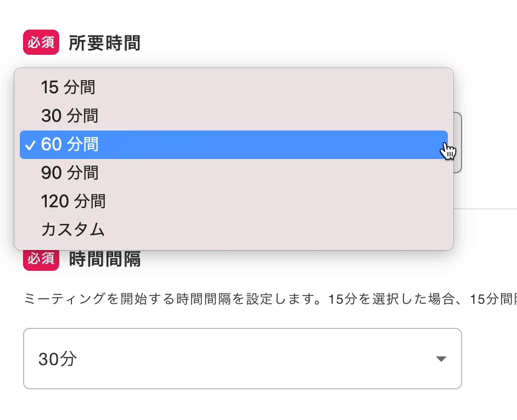Click the 30分 value text
The image size is (517, 420).
pyautogui.click(x=58, y=359)
